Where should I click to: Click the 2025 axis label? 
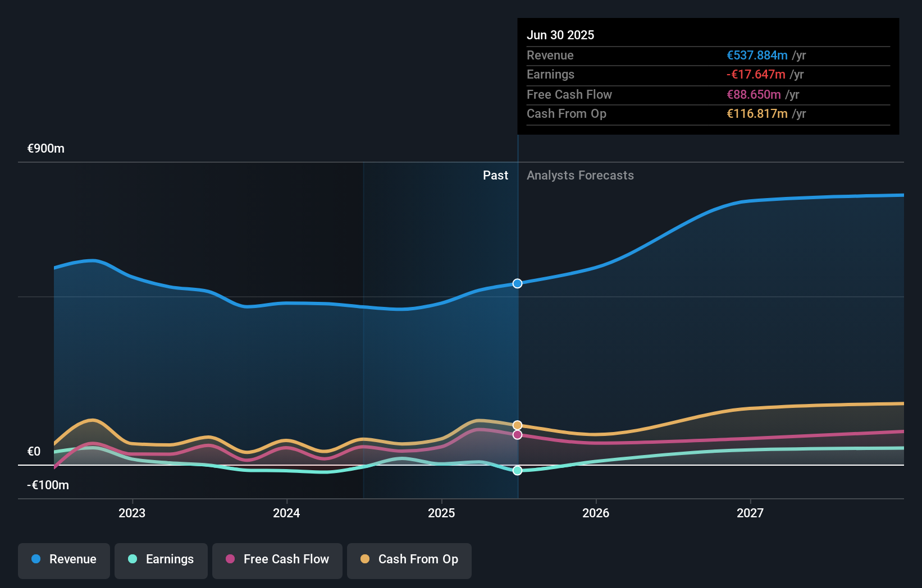(442, 512)
